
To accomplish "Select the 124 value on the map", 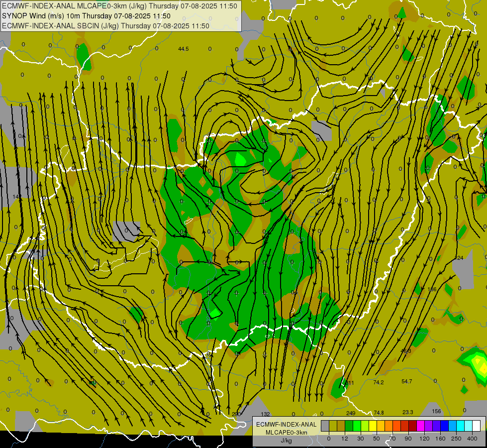I will point(459,258).
